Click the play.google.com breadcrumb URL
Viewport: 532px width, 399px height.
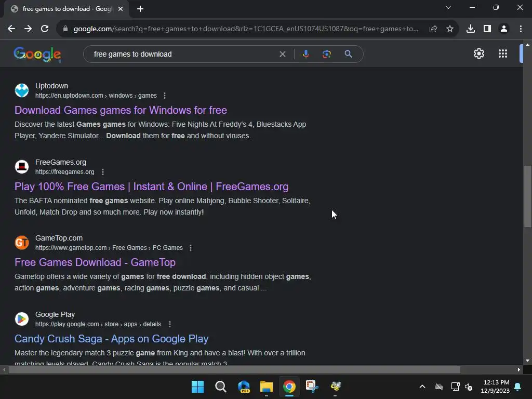(x=98, y=324)
